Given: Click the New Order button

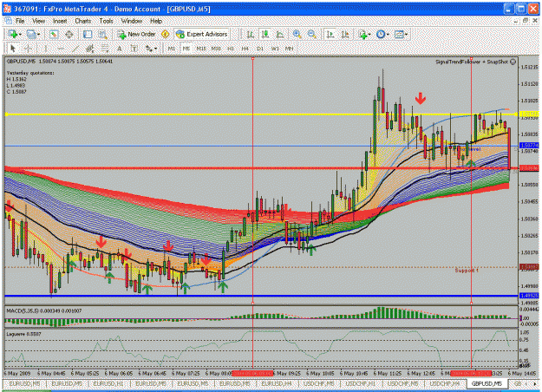Looking at the screenshot, I should click(136, 34).
